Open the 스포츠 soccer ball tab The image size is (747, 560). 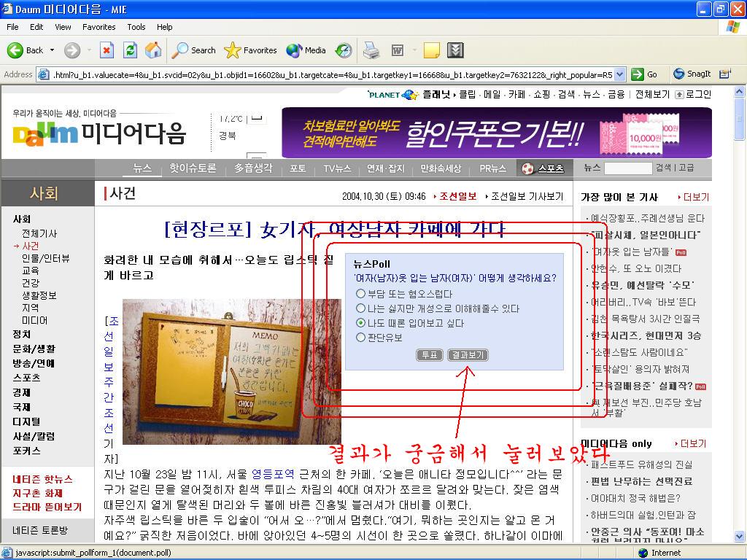(543, 168)
